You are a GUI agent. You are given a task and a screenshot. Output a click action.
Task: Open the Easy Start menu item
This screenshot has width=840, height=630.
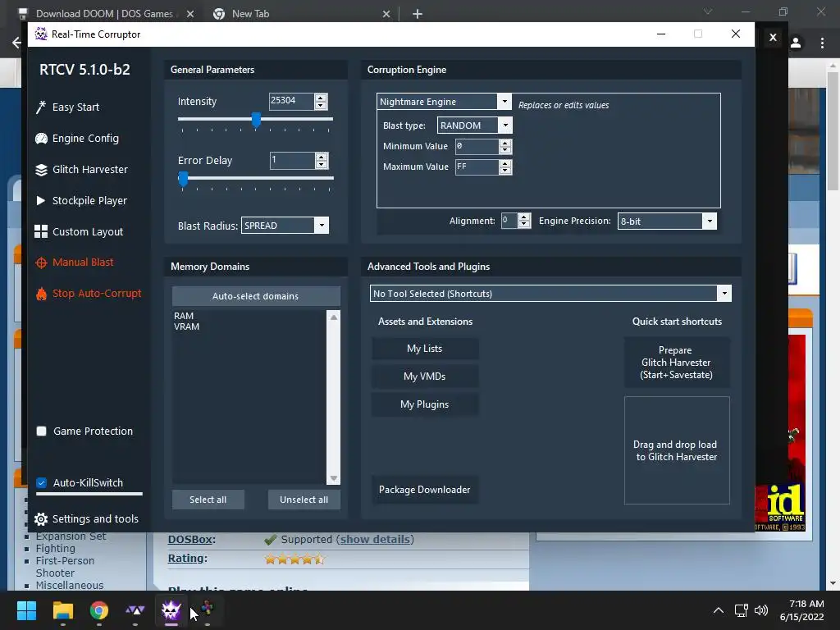tap(75, 107)
